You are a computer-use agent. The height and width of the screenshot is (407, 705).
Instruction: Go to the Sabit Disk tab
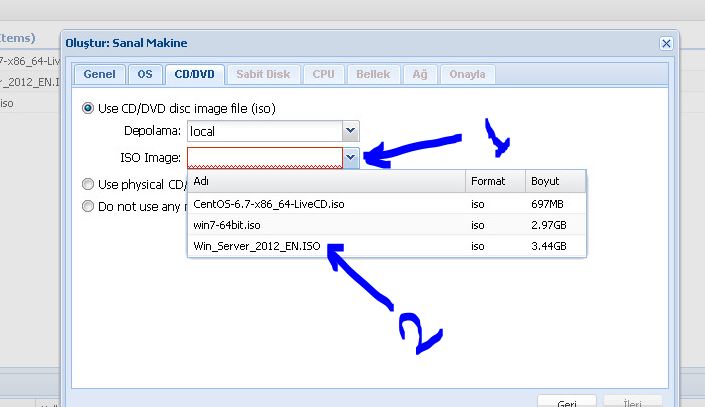point(263,75)
